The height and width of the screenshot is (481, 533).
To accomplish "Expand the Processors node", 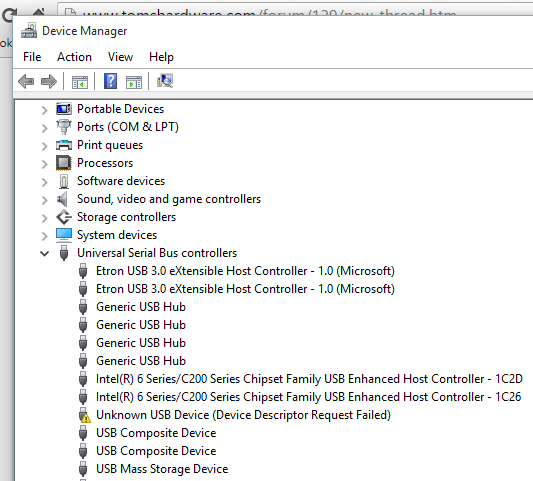I will [44, 164].
